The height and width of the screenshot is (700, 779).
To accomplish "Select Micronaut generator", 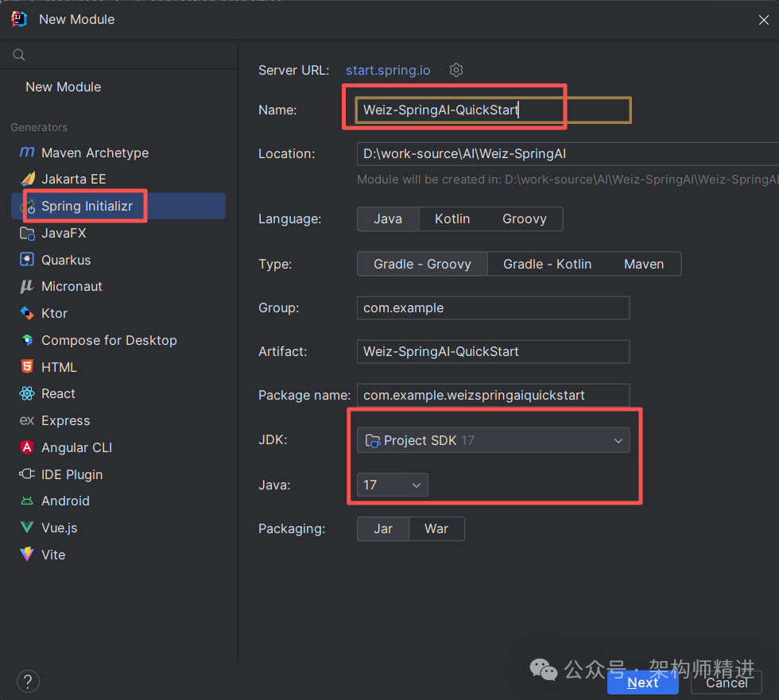I will tap(118, 287).
